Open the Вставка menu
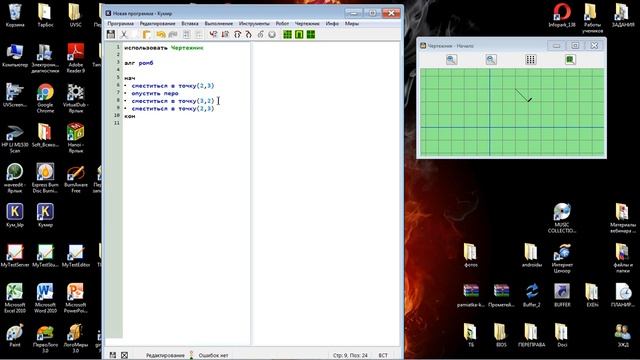The image size is (640, 360). [190, 24]
